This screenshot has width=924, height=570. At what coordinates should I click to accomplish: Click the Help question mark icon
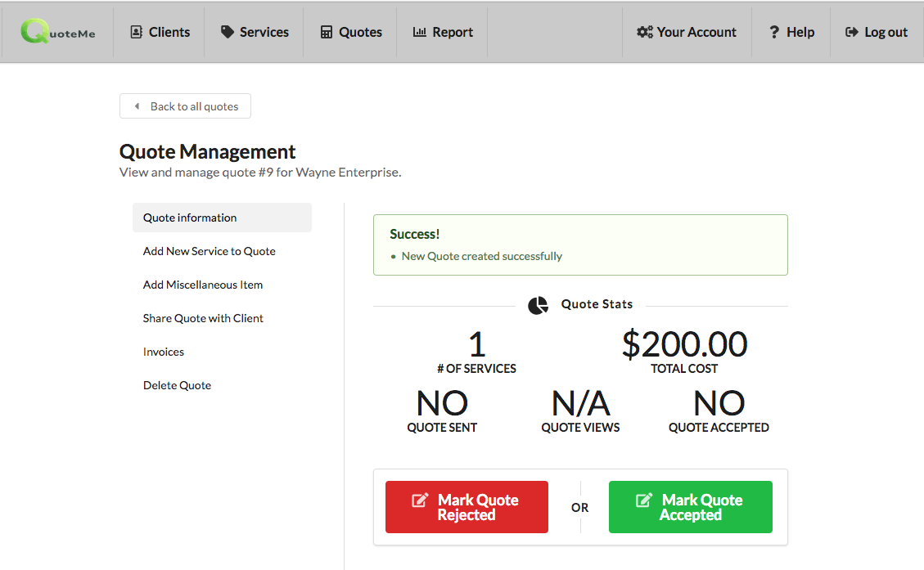coord(774,32)
